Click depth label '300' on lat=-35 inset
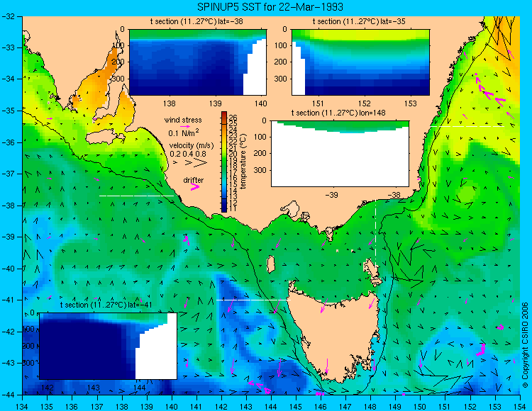The width and height of the screenshot is (532, 411). (280, 79)
